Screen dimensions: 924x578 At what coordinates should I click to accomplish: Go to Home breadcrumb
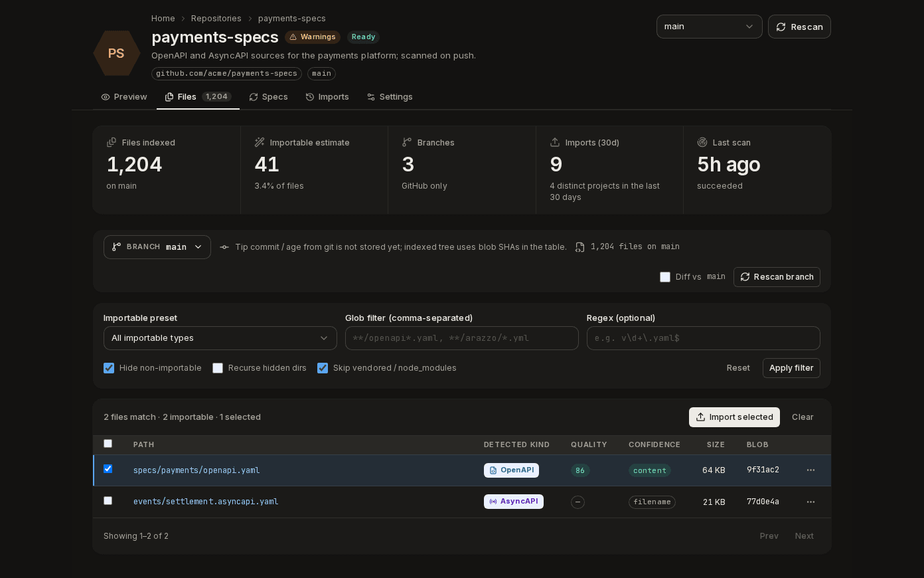tap(163, 19)
